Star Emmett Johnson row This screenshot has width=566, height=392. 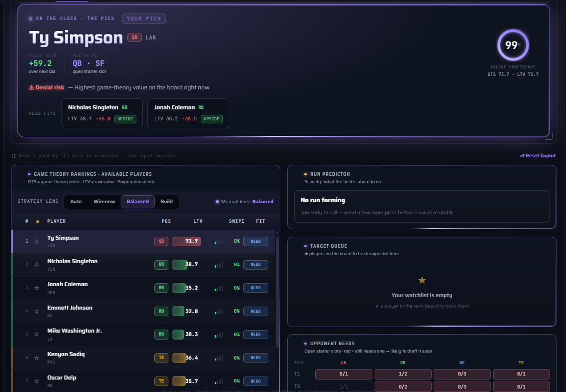point(36,311)
